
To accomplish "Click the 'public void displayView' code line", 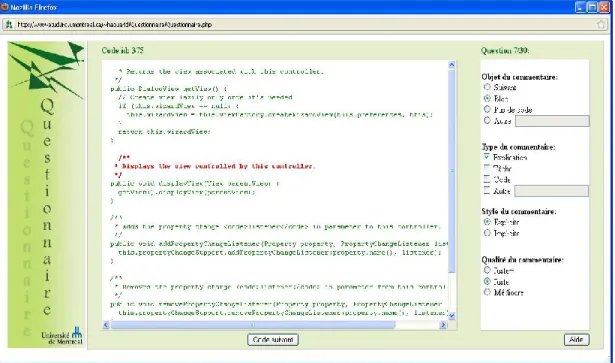I will click(195, 183).
